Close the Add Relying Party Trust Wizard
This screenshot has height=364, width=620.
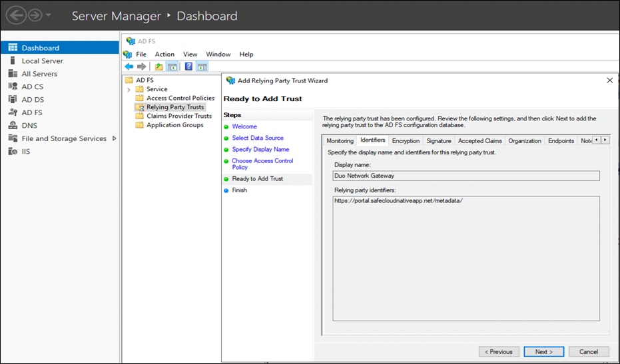click(610, 80)
